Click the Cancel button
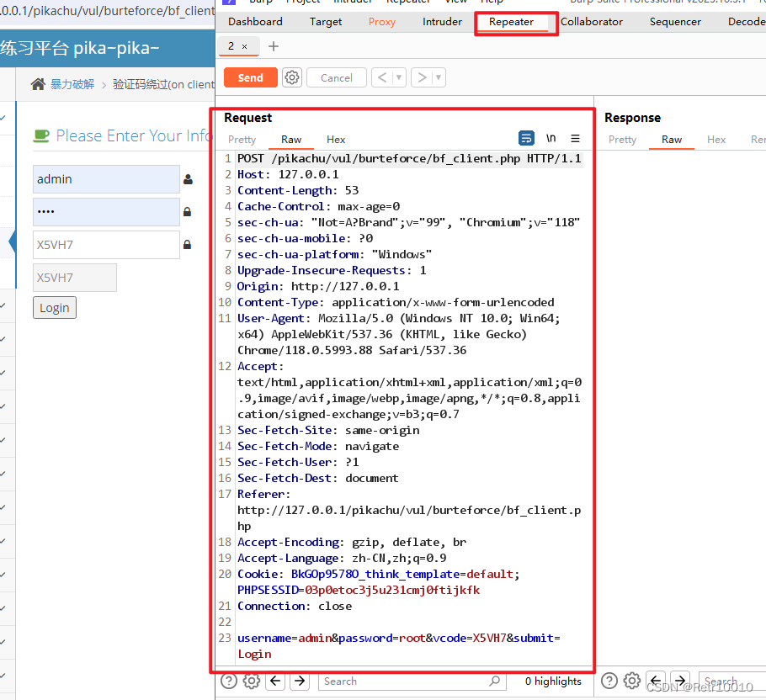This screenshot has width=766, height=700. pos(337,77)
